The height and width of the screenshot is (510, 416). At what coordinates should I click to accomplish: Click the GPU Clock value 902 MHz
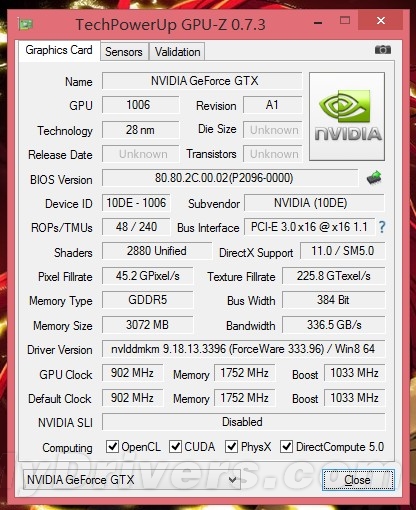point(132,373)
